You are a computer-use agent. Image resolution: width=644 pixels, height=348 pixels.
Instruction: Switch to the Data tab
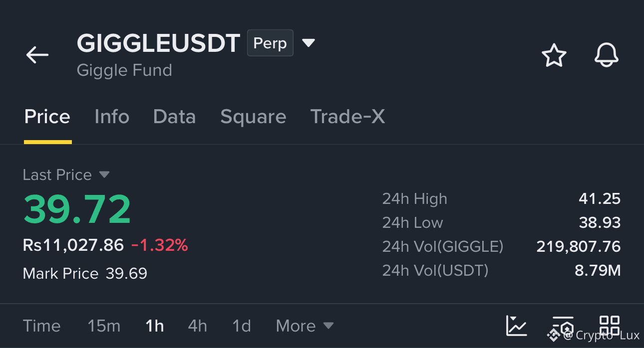click(174, 117)
